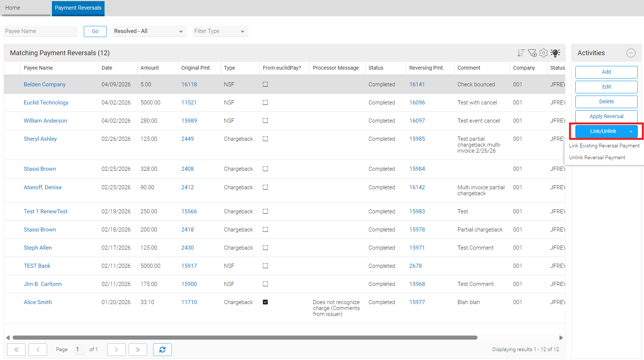Open original payment 11710
The height and width of the screenshot is (360, 644).
point(189,302)
